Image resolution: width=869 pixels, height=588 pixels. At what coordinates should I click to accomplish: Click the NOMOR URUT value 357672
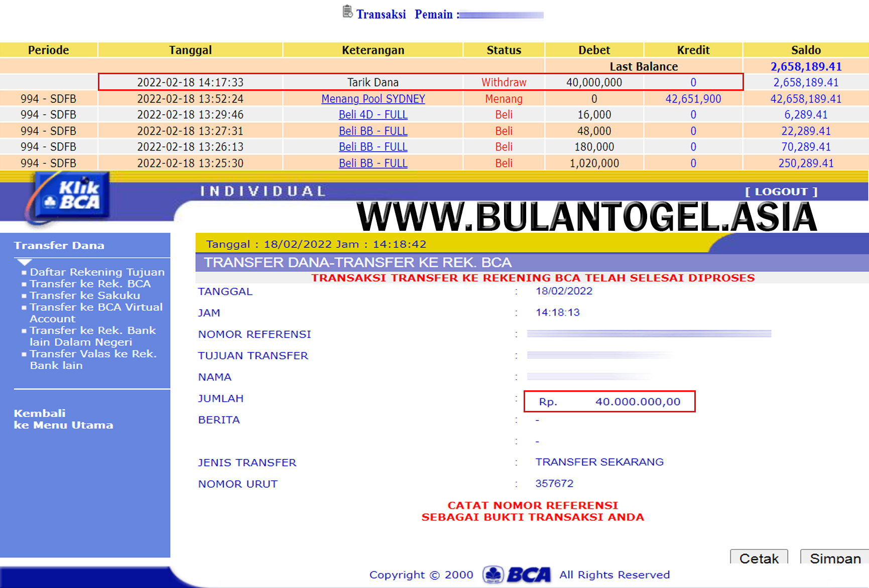554,484
